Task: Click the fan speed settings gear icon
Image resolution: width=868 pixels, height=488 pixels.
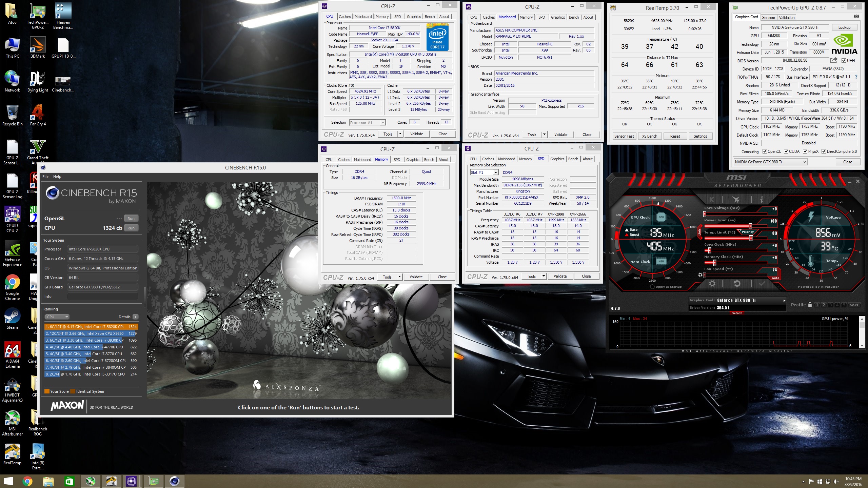Action: (700, 275)
